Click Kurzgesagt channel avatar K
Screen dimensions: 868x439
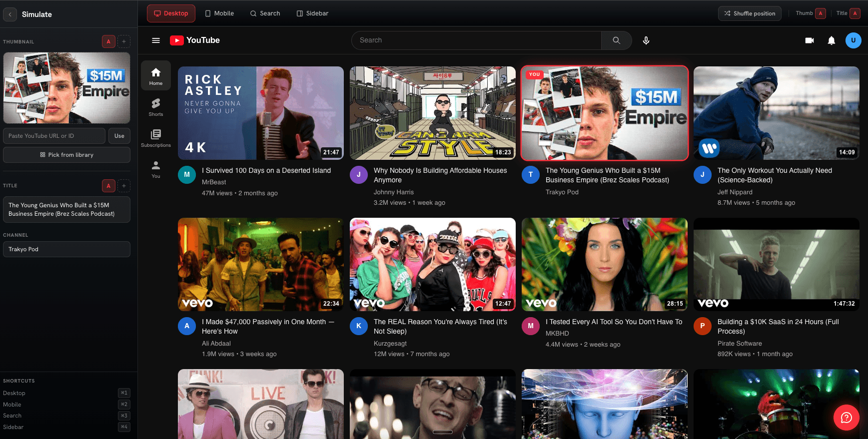(359, 326)
